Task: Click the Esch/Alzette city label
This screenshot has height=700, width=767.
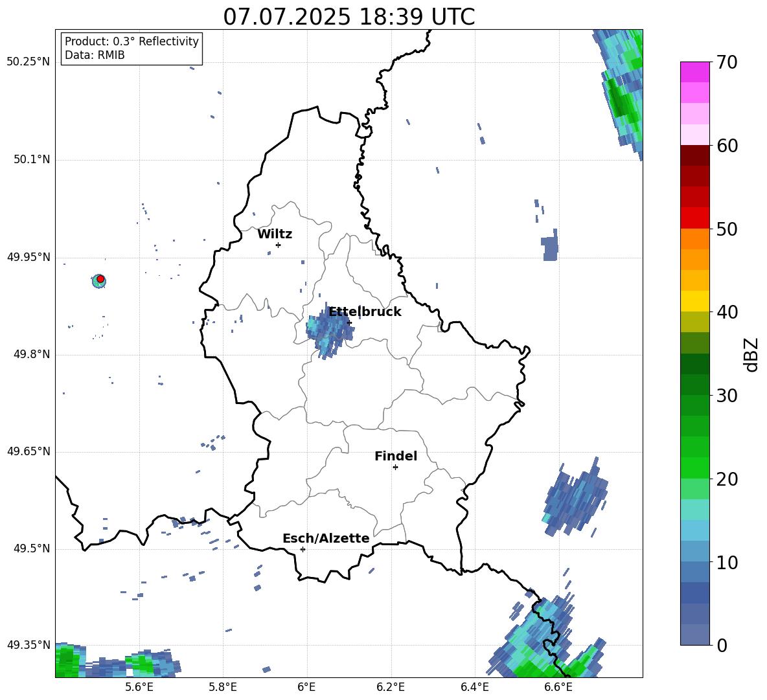Action: click(326, 538)
